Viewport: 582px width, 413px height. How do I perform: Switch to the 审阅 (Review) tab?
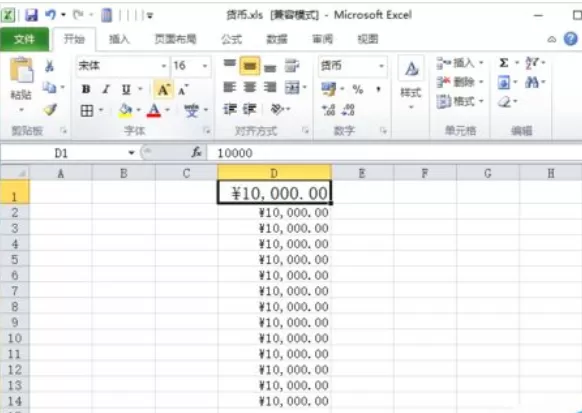[x=322, y=39]
